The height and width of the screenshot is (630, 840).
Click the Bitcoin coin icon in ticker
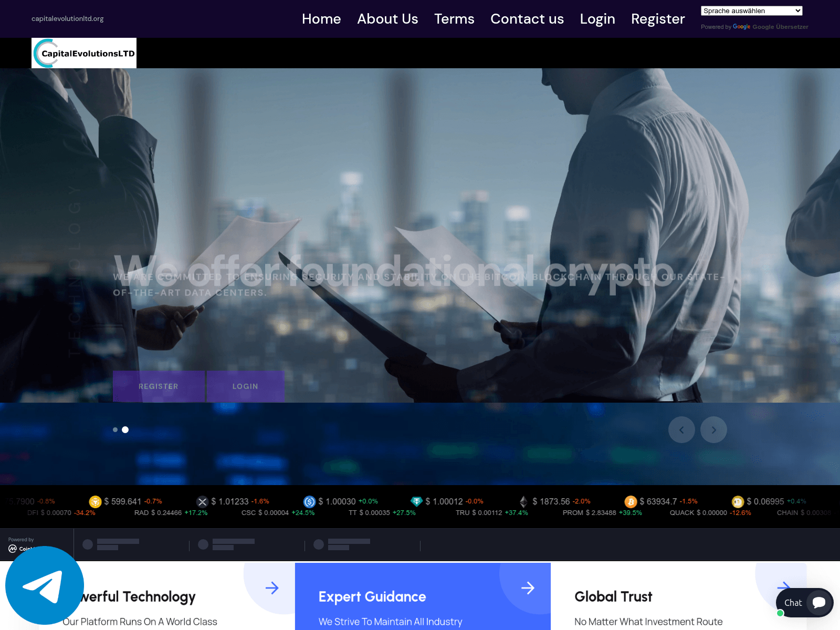(x=631, y=502)
